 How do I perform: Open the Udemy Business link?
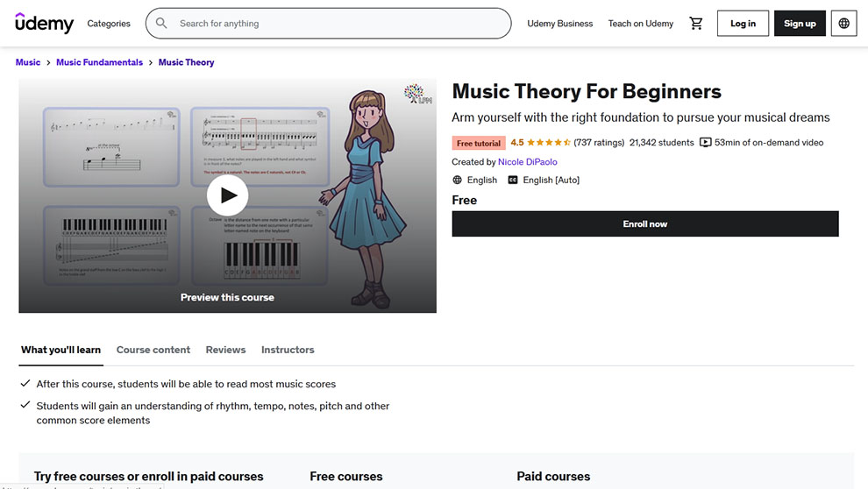pos(559,24)
